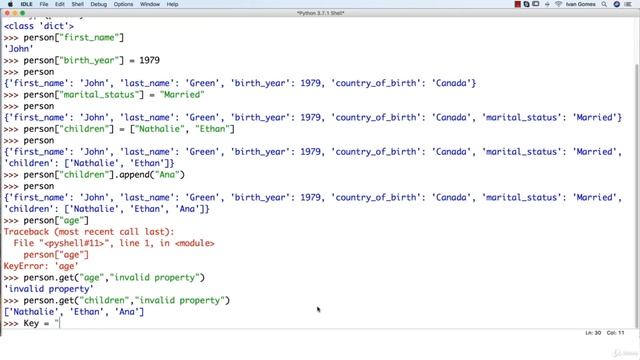Viewport: 640px width, 360px height.
Task: Open the Window menu
Action: [x=150, y=4]
